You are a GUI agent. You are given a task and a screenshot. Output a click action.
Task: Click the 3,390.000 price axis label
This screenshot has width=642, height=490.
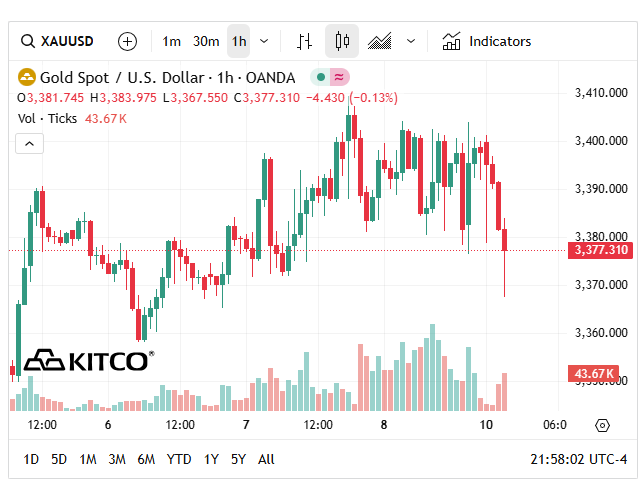coord(601,189)
